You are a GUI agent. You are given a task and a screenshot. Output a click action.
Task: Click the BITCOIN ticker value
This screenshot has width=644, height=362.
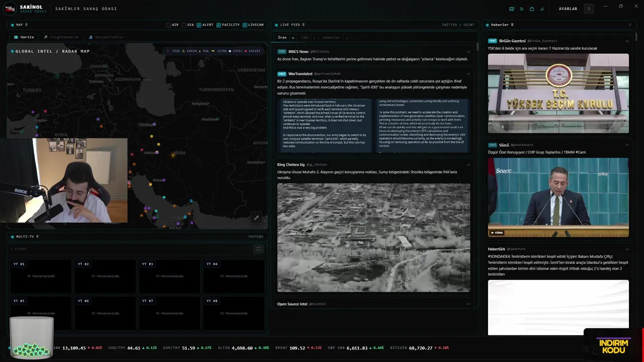[421, 348]
